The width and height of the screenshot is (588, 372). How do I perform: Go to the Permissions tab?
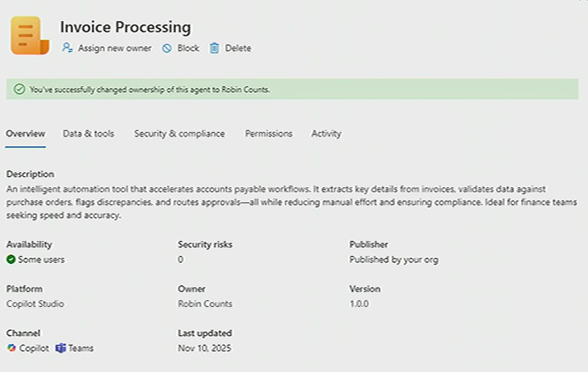[x=269, y=134]
